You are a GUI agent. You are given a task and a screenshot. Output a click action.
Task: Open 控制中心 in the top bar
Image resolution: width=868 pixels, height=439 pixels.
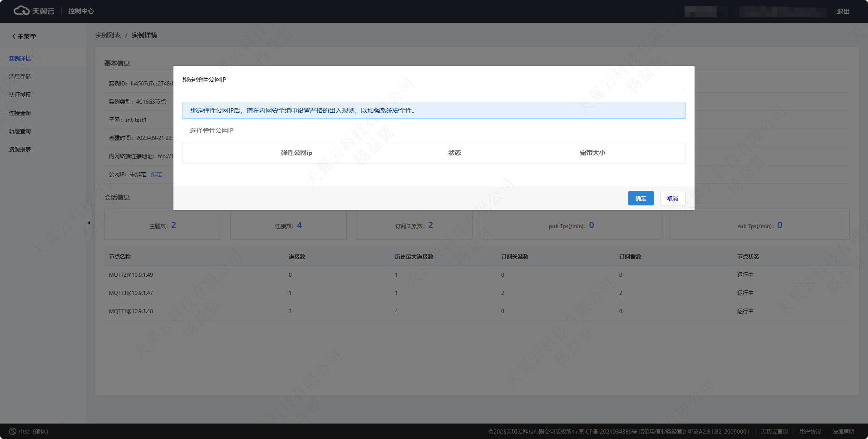click(x=81, y=11)
